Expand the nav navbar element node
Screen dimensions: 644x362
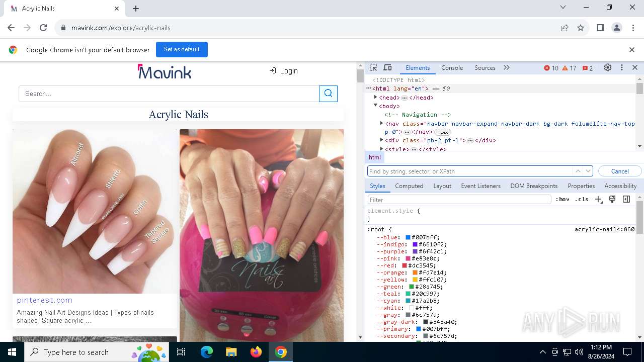381,123
